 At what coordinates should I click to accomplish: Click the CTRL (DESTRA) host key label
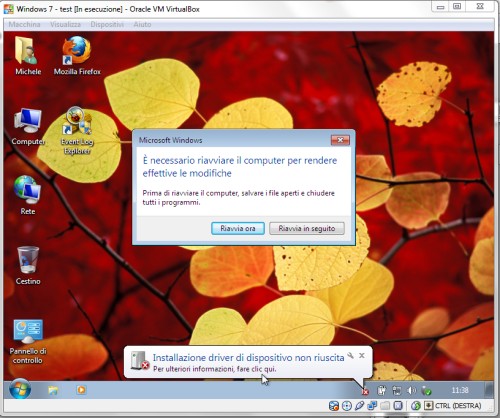tap(458, 406)
